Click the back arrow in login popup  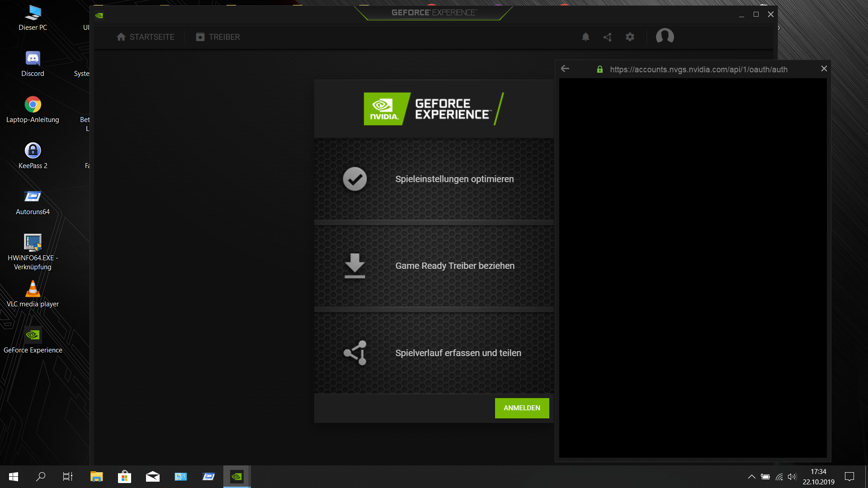pos(565,69)
